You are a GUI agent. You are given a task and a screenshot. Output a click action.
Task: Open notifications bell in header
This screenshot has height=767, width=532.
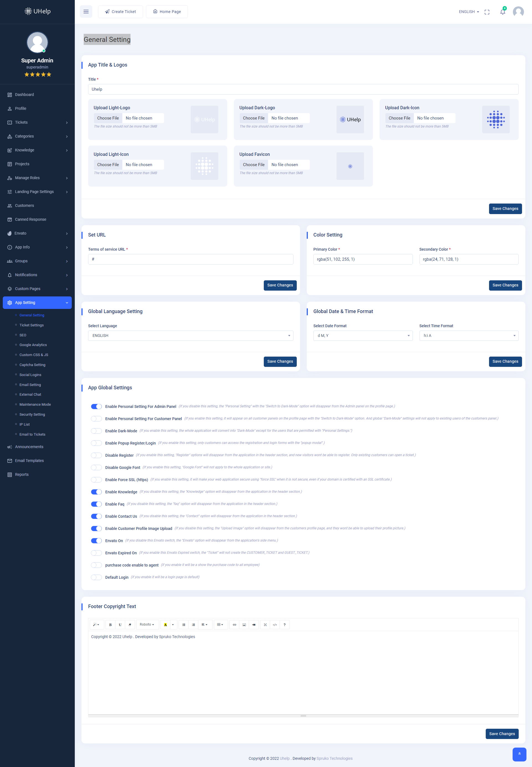[502, 12]
